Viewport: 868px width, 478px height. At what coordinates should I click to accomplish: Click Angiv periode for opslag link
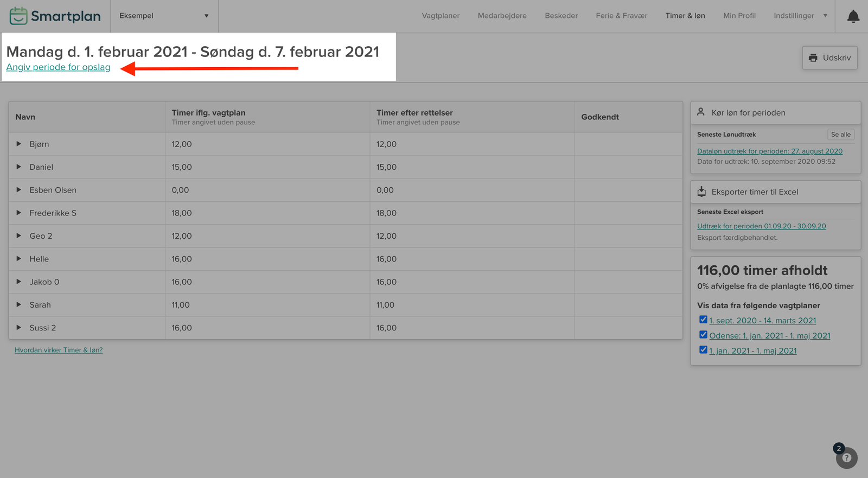(58, 67)
